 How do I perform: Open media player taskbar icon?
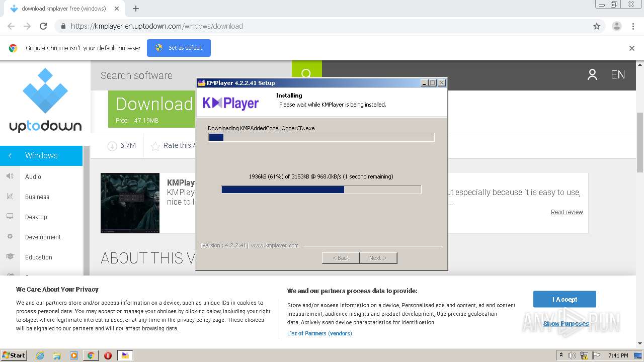pos(74,355)
